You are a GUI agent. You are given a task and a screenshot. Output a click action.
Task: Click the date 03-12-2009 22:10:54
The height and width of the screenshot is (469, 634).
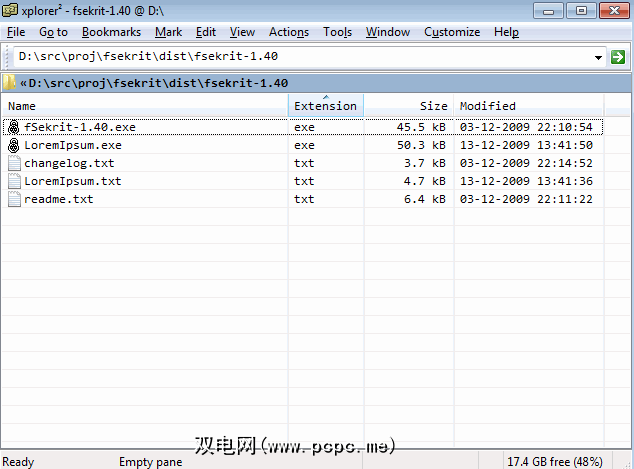tap(526, 127)
